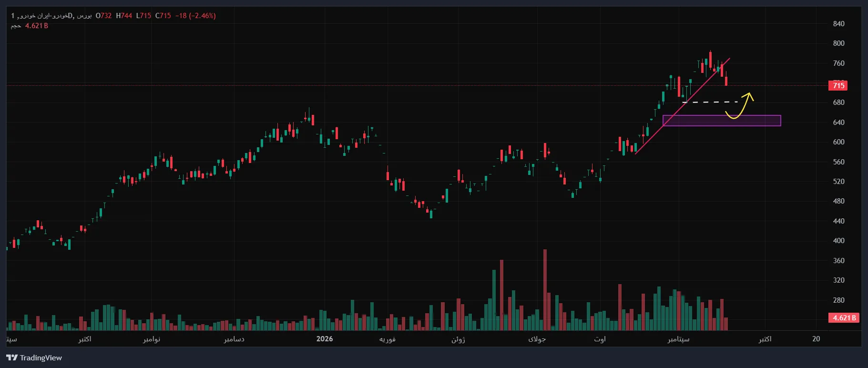Click the red 4.621 B volume tag on the price axis
The image size is (868, 368).
point(844,317)
